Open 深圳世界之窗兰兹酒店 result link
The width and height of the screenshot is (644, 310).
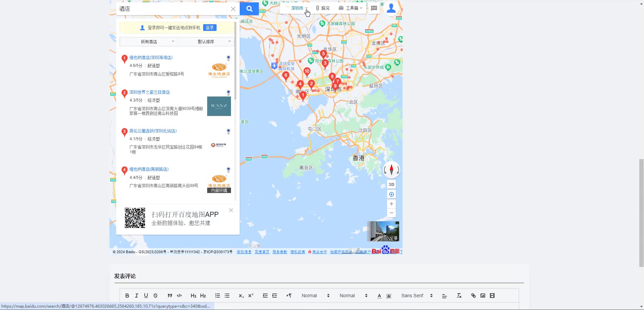(x=150, y=92)
